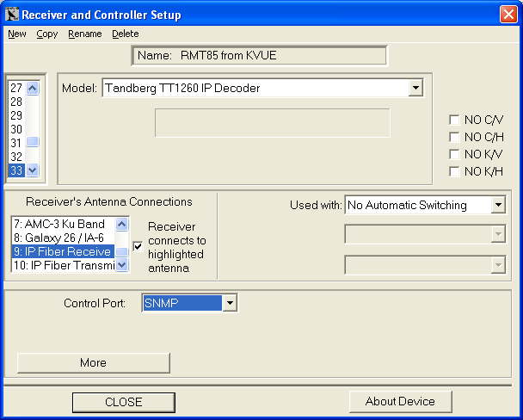Open the Control Port SNMP dropdown
Screen dimensions: 523x420
point(229,303)
